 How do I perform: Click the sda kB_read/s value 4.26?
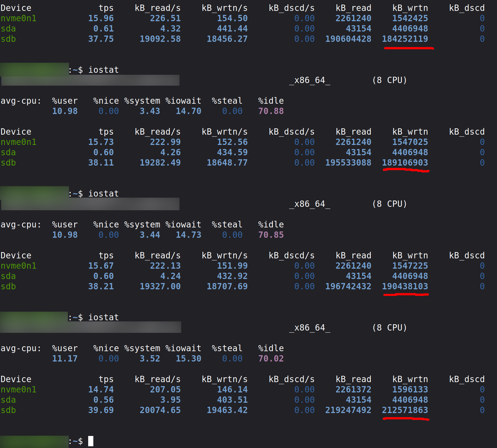(170, 152)
